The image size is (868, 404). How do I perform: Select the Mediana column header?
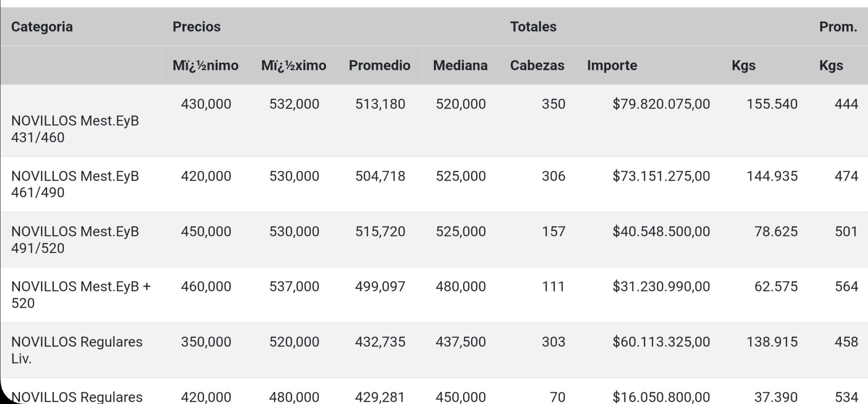tap(460, 66)
